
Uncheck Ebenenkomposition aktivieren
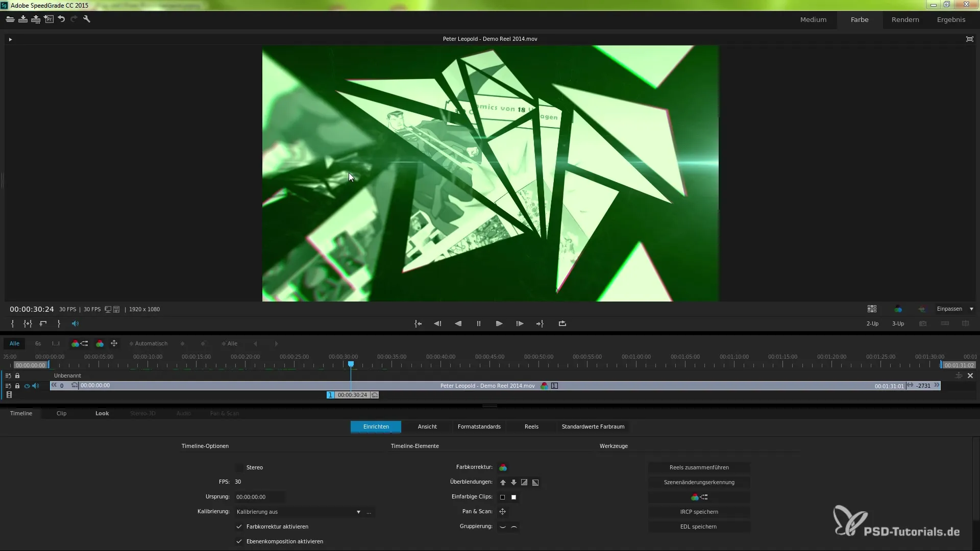point(239,541)
